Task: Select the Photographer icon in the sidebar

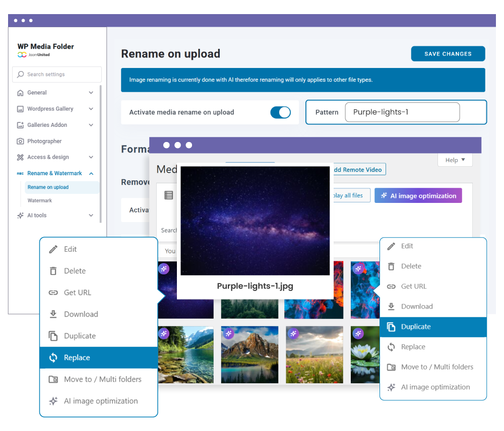Action: pos(21,141)
